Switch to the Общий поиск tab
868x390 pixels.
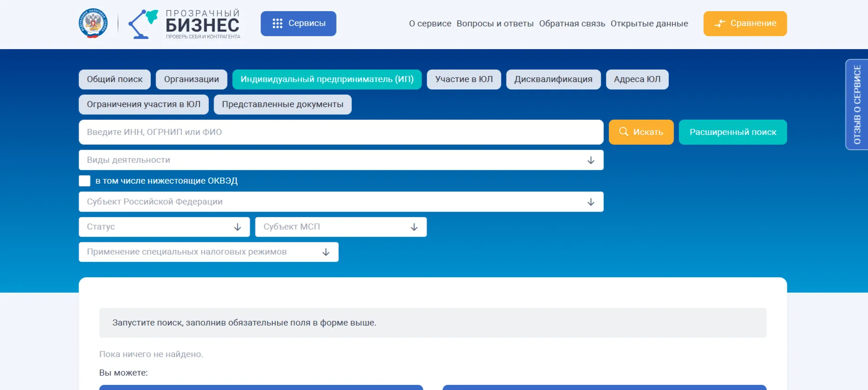pos(115,79)
